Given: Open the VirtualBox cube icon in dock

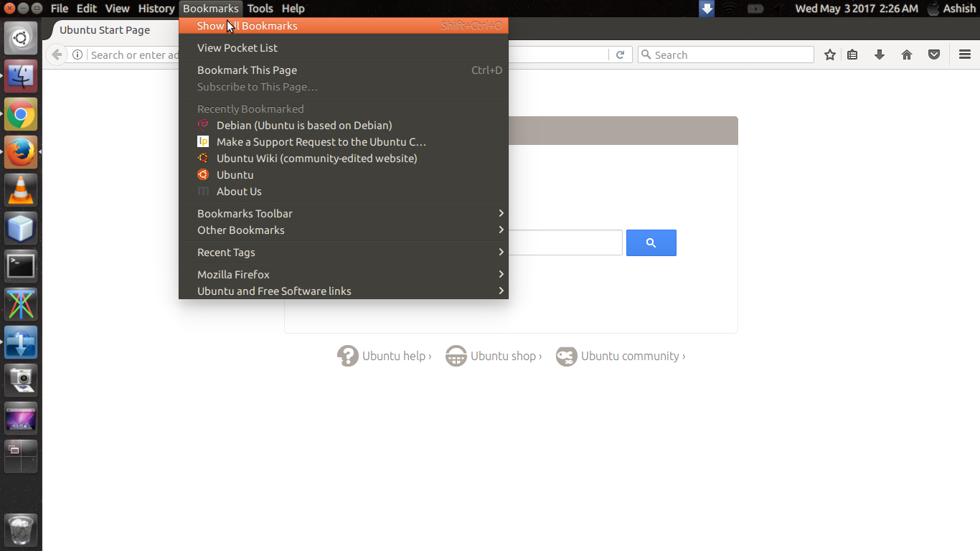Looking at the screenshot, I should (x=21, y=228).
